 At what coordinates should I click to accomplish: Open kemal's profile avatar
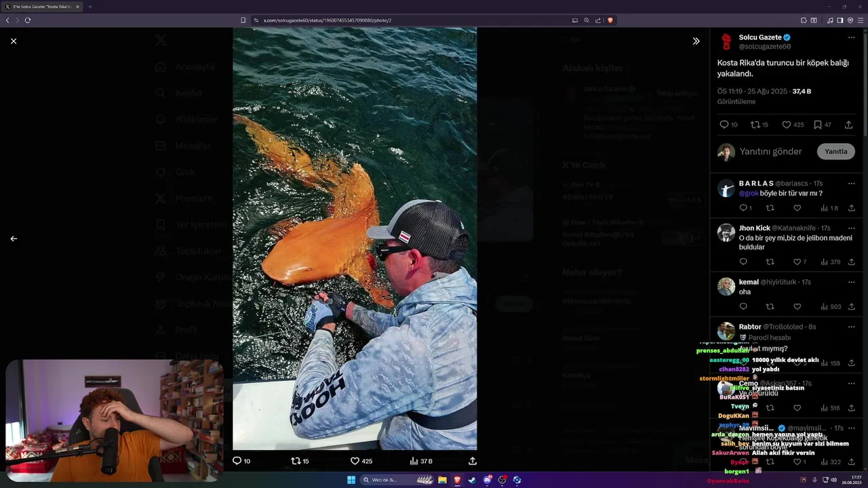coord(726,287)
